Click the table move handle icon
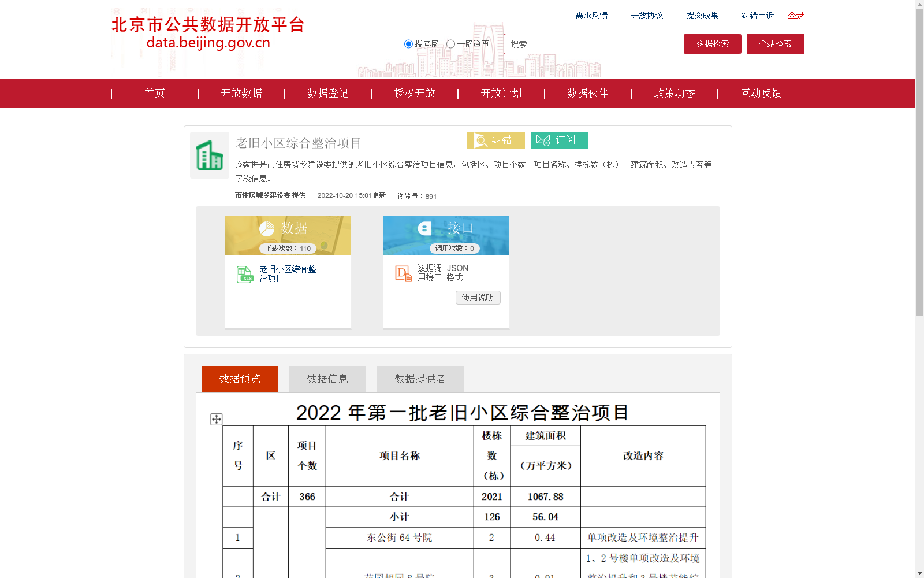924x578 pixels. pos(216,419)
